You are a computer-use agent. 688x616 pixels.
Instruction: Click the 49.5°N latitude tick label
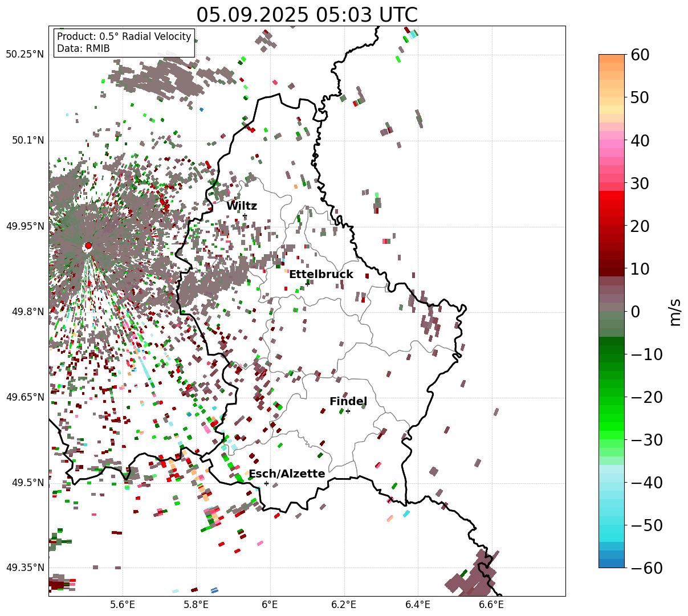click(x=27, y=483)
